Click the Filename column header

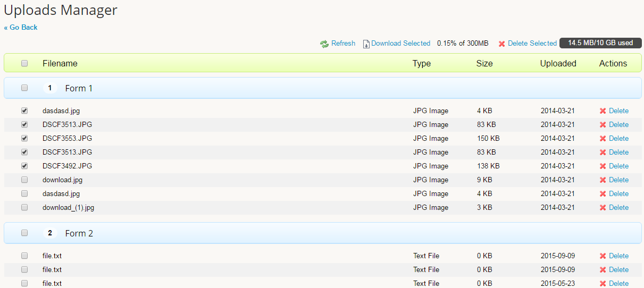pos(60,63)
